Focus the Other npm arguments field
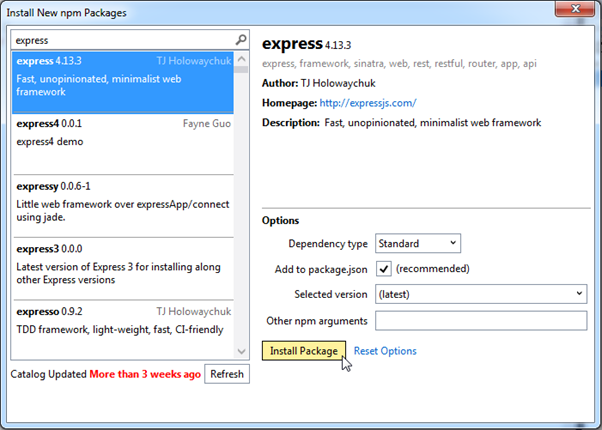Viewport: 602px width, 430px height. (x=480, y=320)
